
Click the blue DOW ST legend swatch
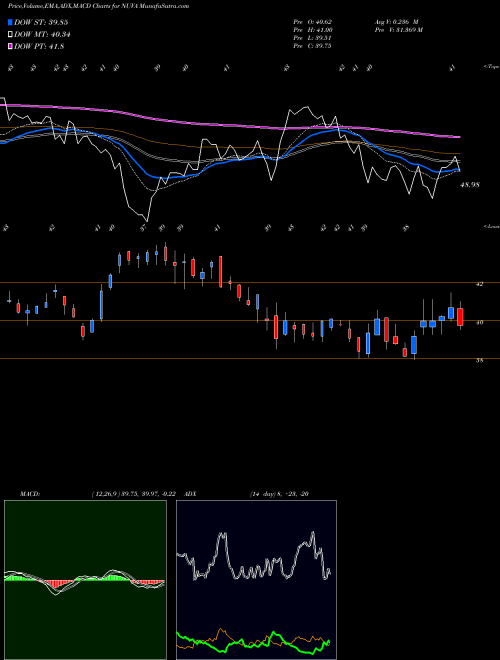(x=10, y=22)
